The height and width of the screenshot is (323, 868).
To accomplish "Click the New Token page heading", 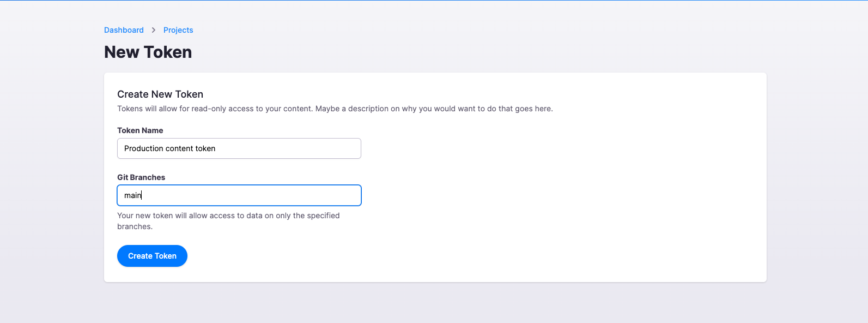I will pyautogui.click(x=148, y=52).
